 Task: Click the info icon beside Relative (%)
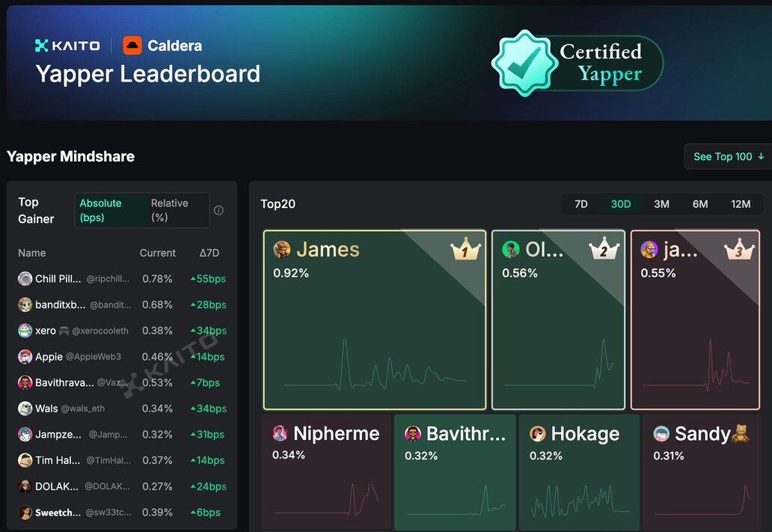point(218,210)
